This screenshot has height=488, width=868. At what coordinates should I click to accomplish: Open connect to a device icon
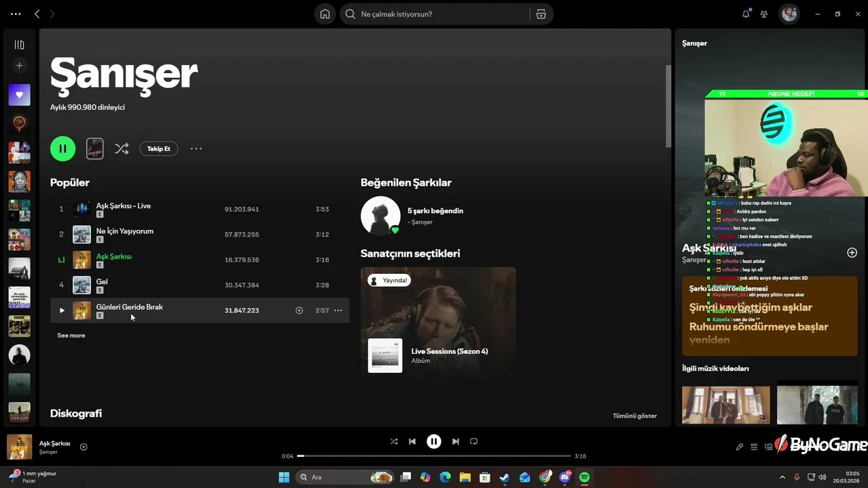(768, 447)
